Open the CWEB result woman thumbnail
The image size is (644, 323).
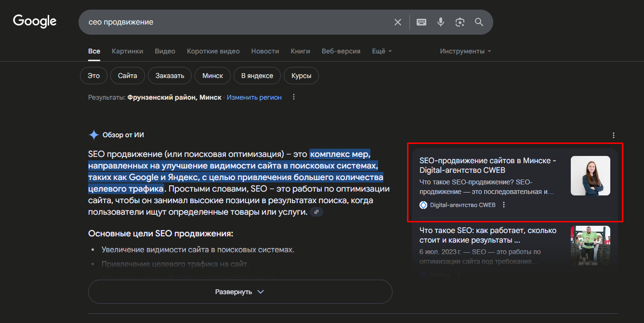pyautogui.click(x=591, y=176)
